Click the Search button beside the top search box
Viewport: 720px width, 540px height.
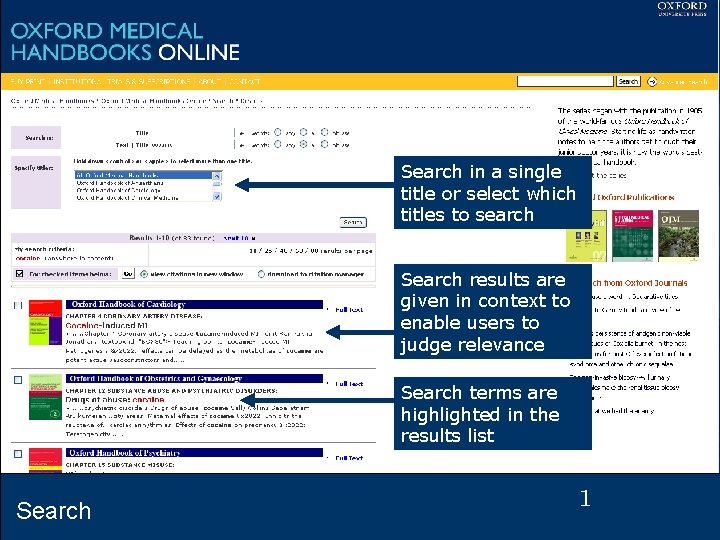628,82
